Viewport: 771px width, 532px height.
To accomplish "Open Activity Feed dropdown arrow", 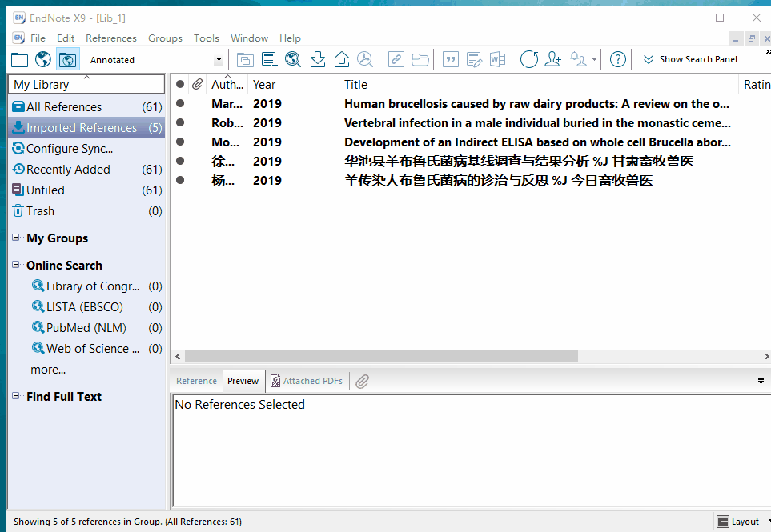I will (x=595, y=60).
